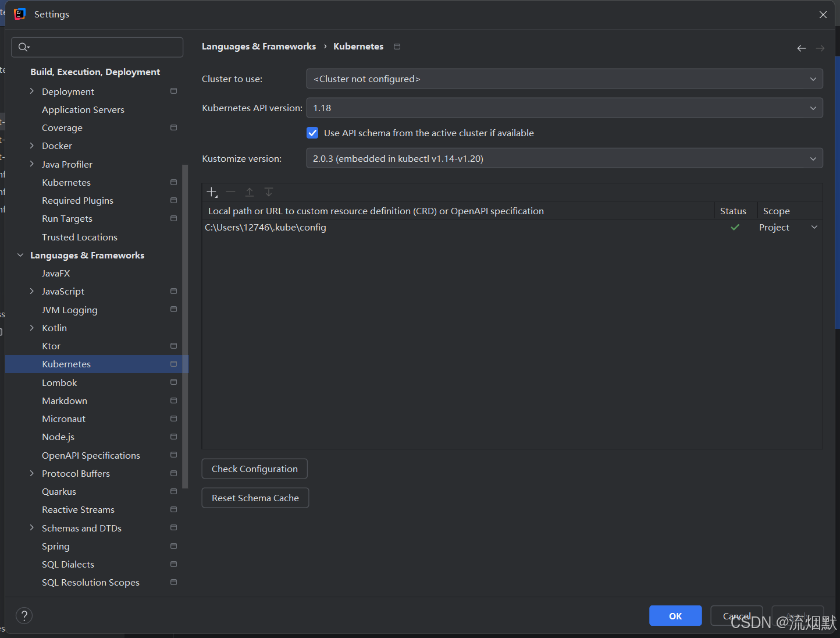Click the settings tree vertical scrollbar

185,326
